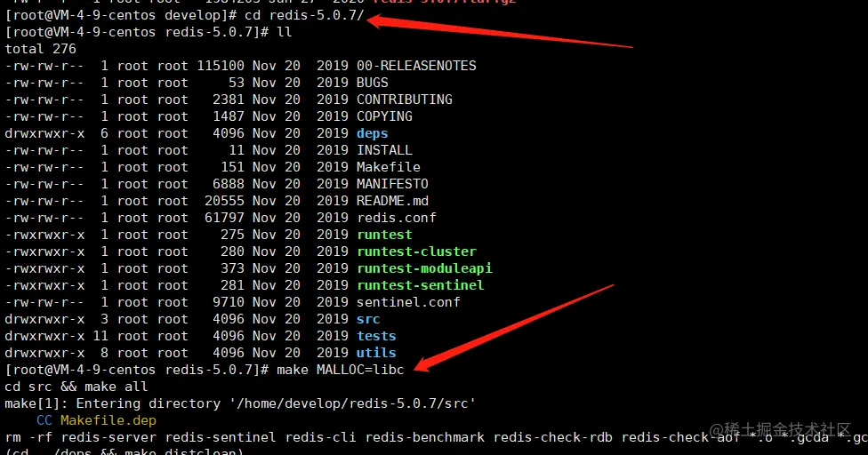Select the path '/home/develop/redis-5.0.7/src'
The height and width of the screenshot is (455, 868).
[x=352, y=403]
